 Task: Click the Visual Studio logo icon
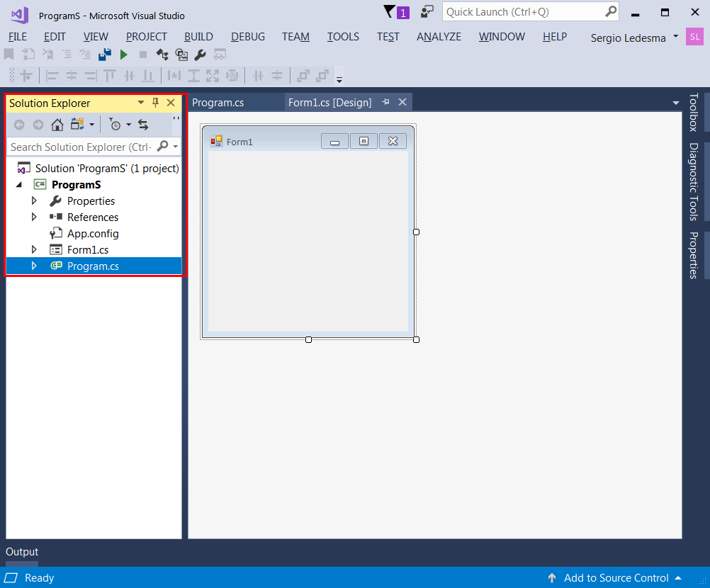coord(19,16)
